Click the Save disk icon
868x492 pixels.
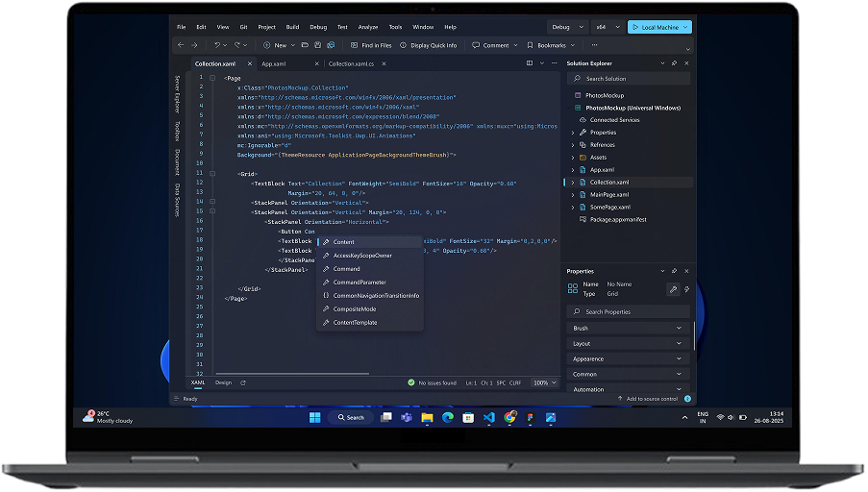click(x=318, y=45)
